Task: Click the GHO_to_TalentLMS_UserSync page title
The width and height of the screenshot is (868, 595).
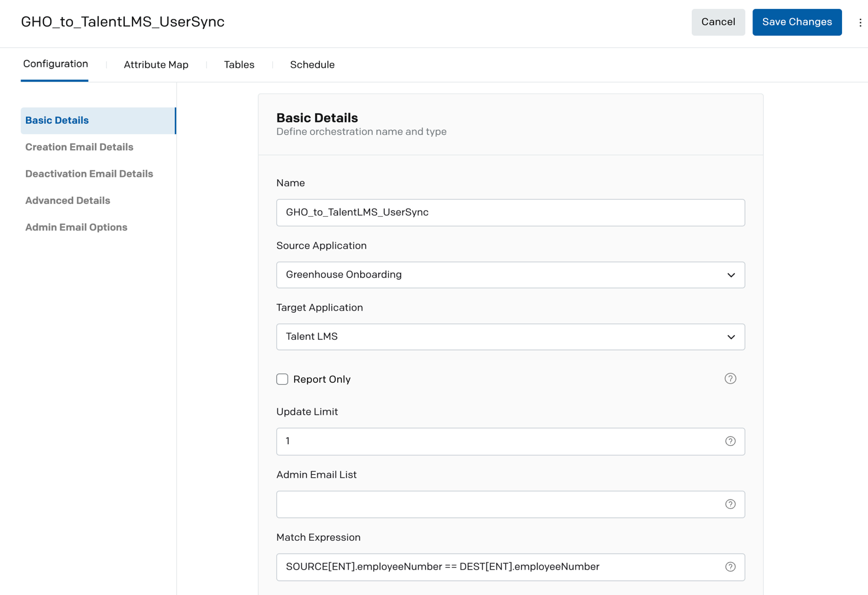Action: pos(123,22)
